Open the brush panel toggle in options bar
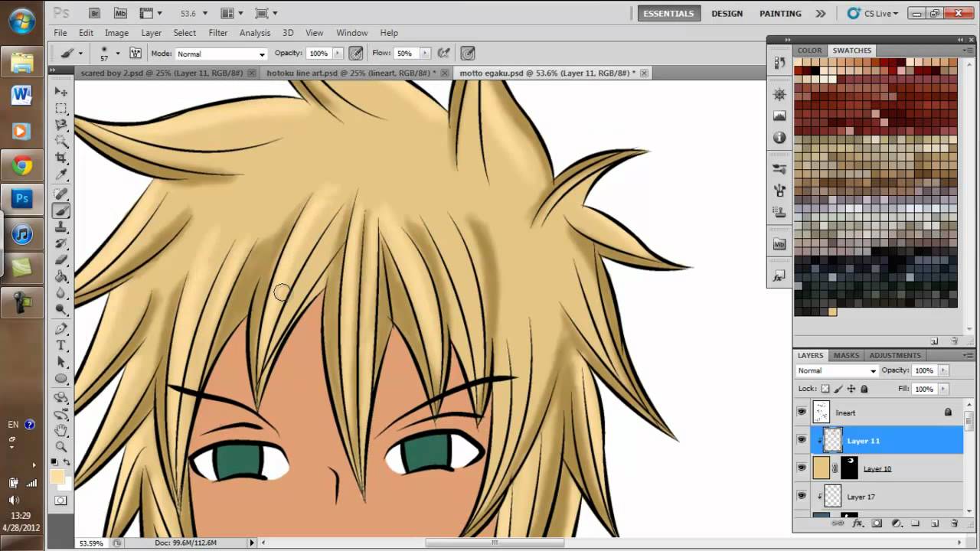This screenshot has height=551, width=980. pyautogui.click(x=136, y=53)
